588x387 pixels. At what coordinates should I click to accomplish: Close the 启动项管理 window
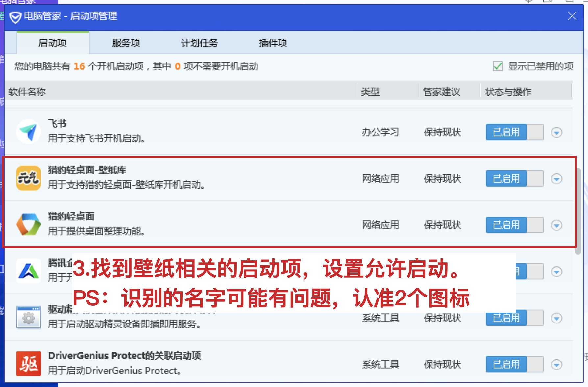(x=572, y=16)
